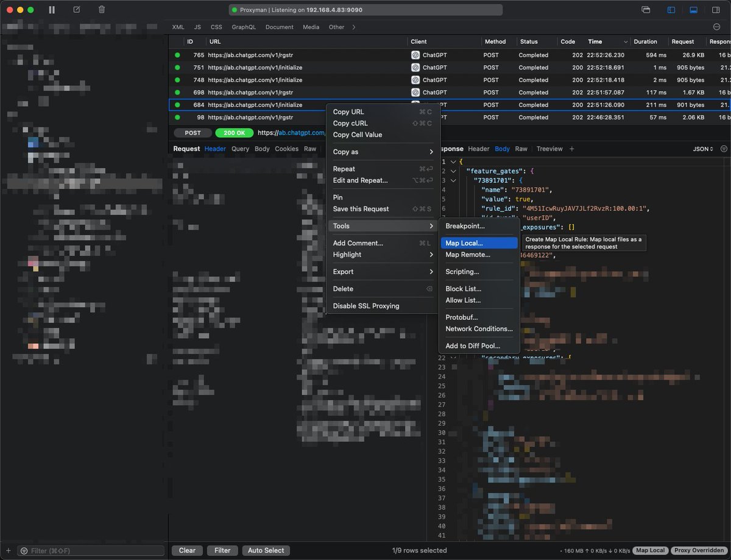Open the Request Cookies tab

[x=286, y=149]
